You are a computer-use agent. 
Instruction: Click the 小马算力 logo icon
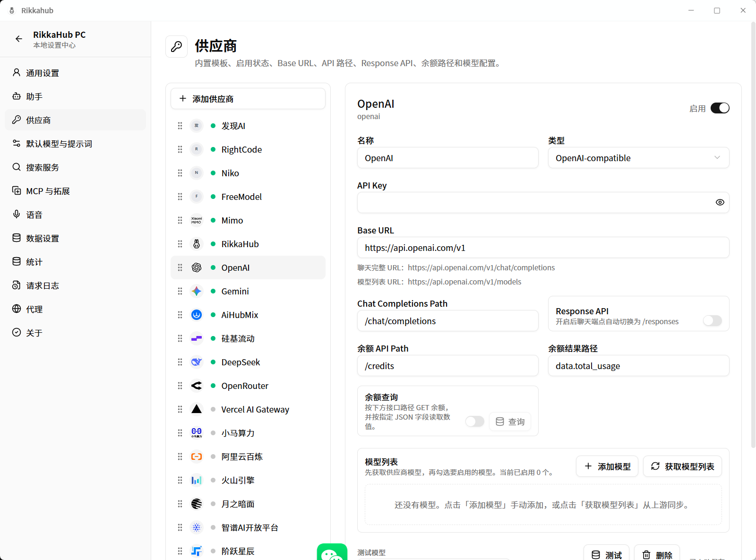[x=197, y=433]
